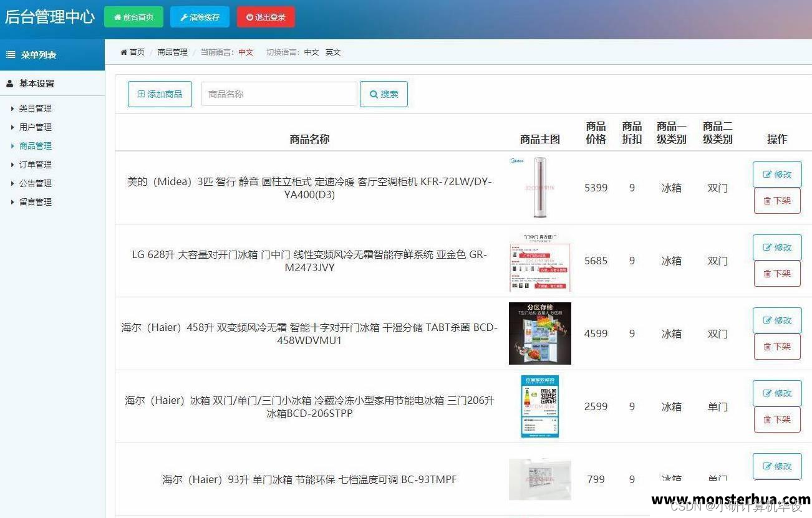This screenshot has height=518, width=812.
Task: Select 商品管理 in the sidebar menu
Action: (35, 145)
